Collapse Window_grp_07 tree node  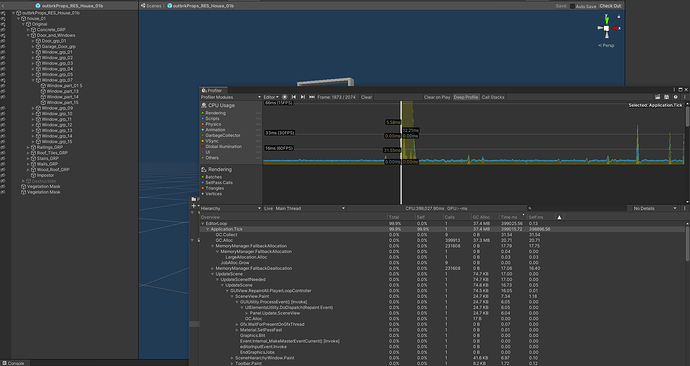(x=33, y=80)
